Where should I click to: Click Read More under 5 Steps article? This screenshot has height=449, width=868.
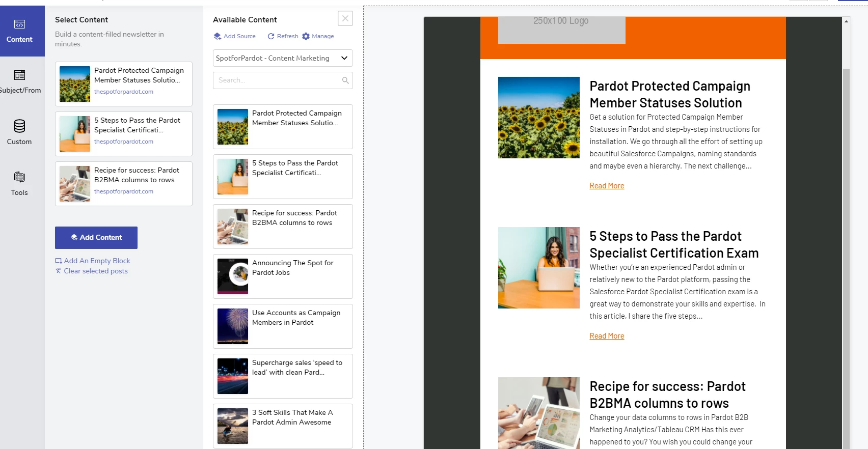tap(607, 336)
